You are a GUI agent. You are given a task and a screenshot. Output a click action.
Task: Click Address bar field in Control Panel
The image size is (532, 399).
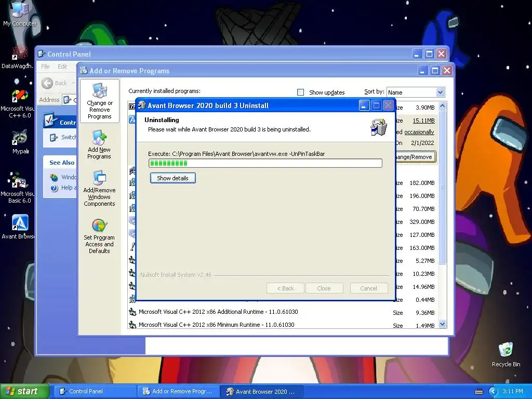[70, 100]
